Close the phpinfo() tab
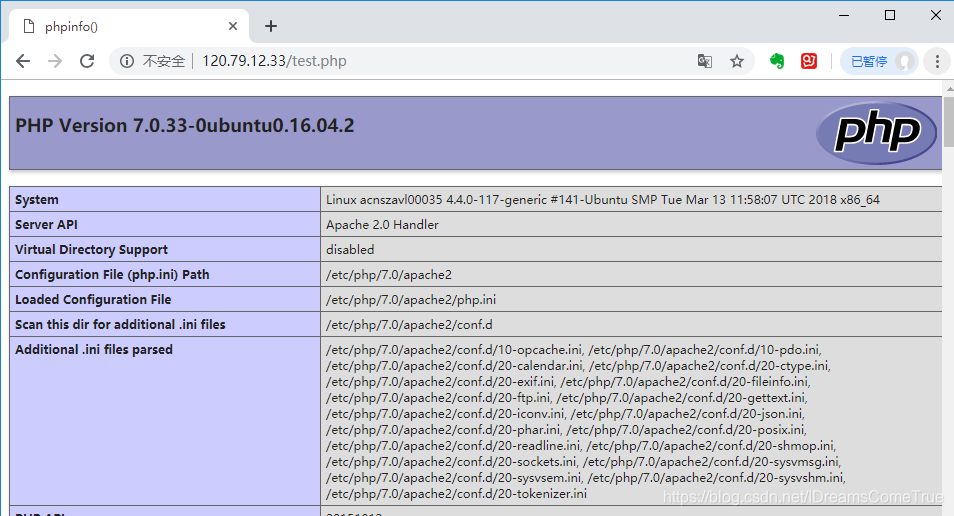This screenshot has height=516, width=954. coord(232,26)
